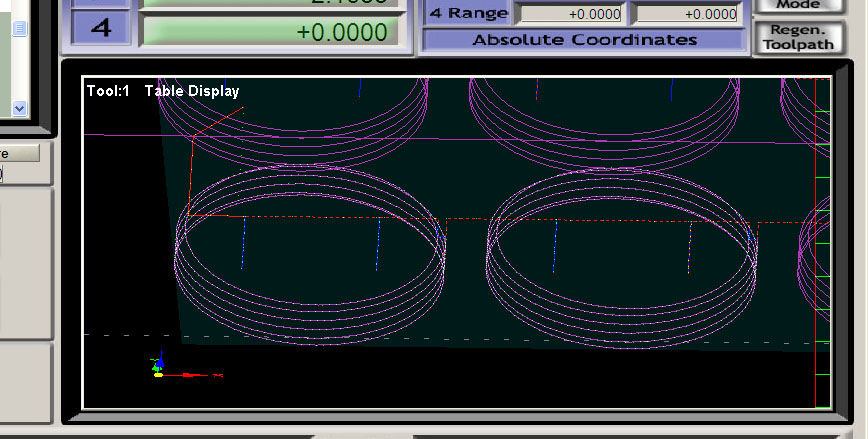Click the scroll-down arrow in the left panel
Screen dimensions: 868x439
point(19,108)
